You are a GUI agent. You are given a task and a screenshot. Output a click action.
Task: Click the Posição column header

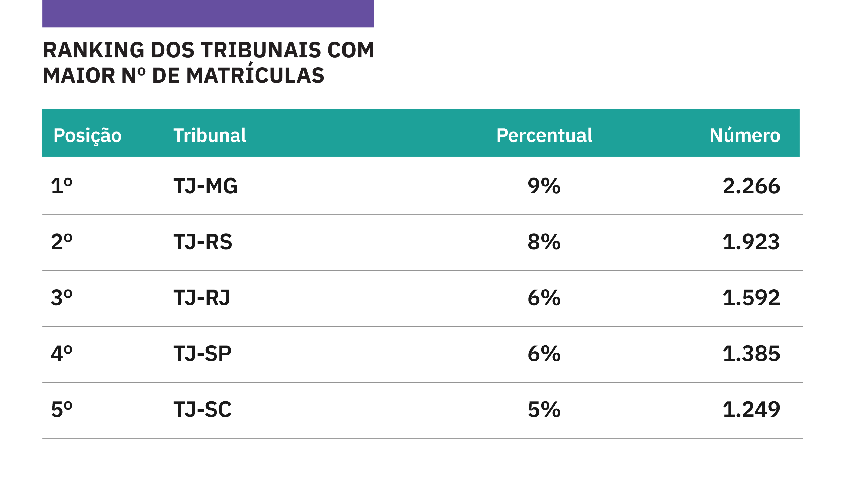87,136
